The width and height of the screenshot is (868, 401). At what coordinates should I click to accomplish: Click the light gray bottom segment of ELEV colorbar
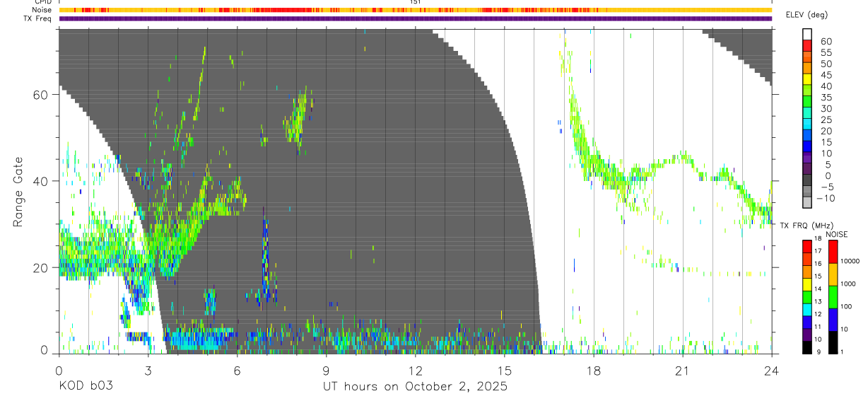pos(807,202)
